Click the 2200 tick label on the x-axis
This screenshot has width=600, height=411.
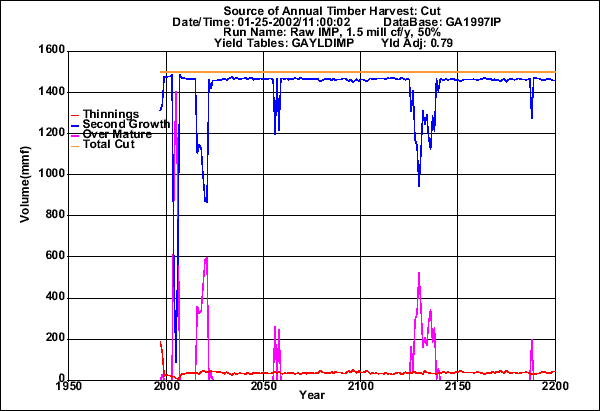pyautogui.click(x=552, y=386)
